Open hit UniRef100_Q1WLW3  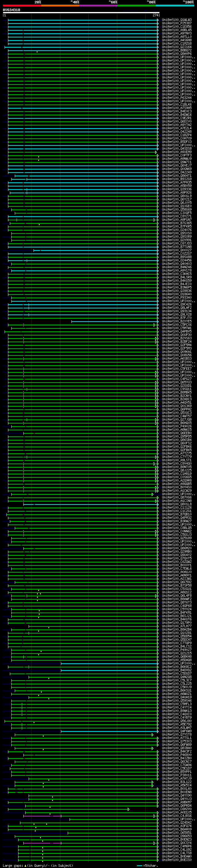(176, 20)
